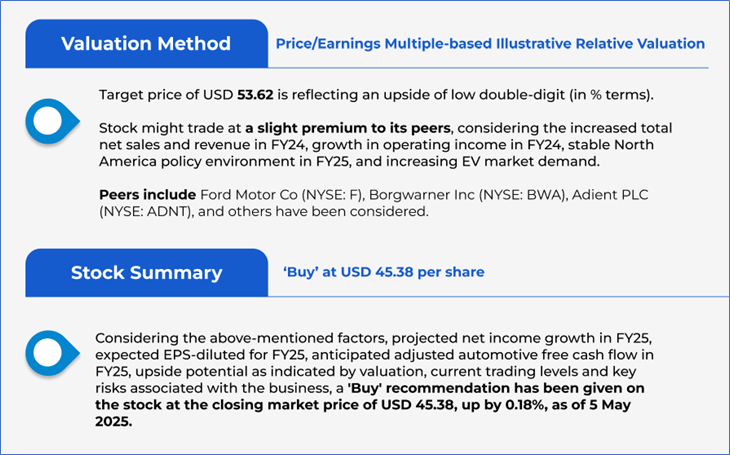Open the Price/Earnings Multiple-based Illustrative Relative Valuation heading

click(490, 44)
